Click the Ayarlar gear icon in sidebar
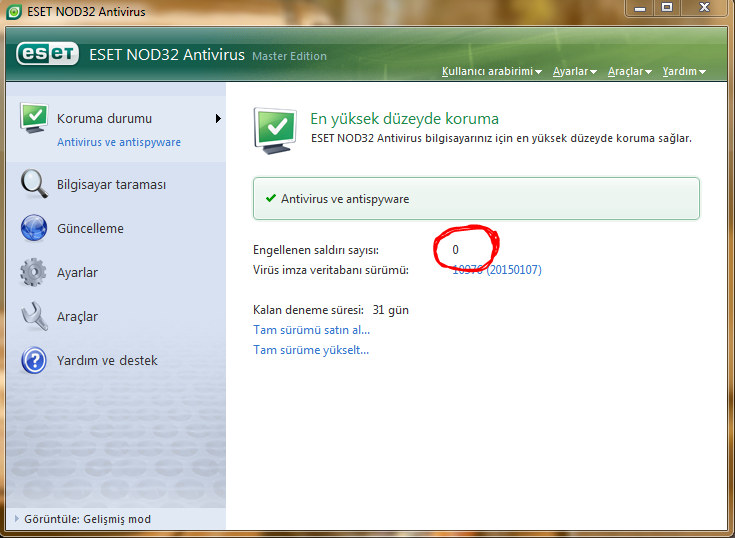Screen dimensions: 735x538 point(33,272)
